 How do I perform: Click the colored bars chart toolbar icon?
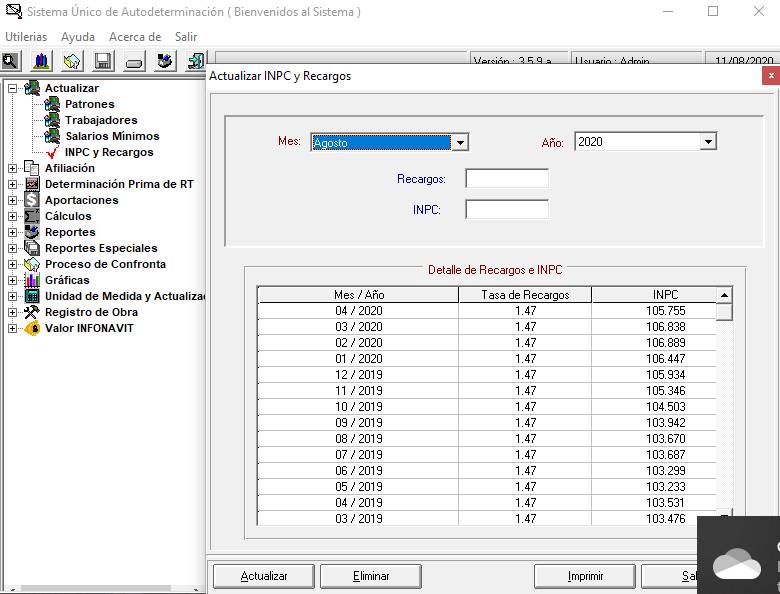(x=41, y=62)
